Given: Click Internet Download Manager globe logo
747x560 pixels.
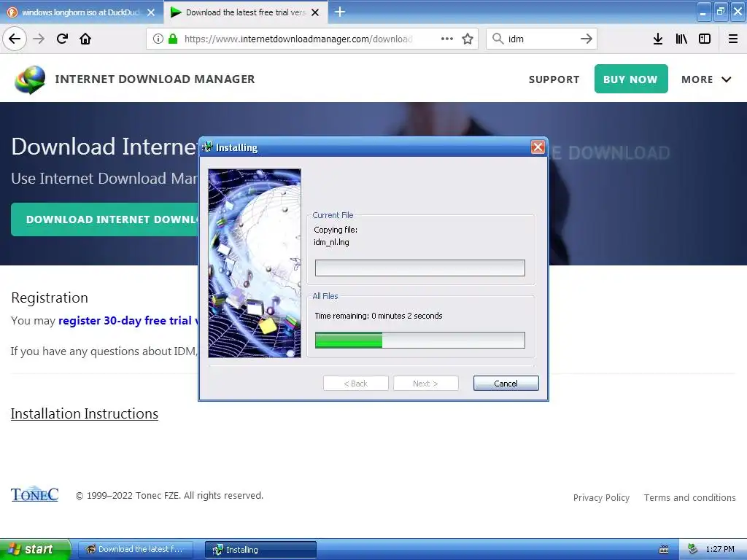Looking at the screenshot, I should (30, 79).
